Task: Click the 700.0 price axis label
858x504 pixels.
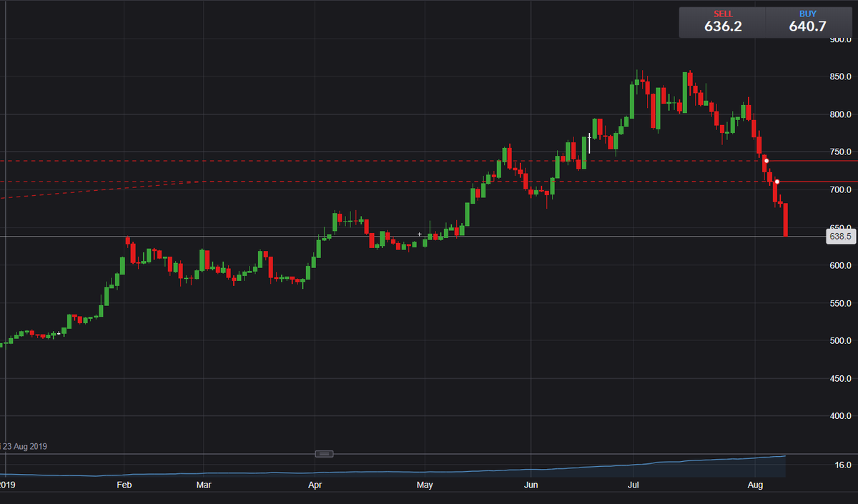Action: pos(841,190)
